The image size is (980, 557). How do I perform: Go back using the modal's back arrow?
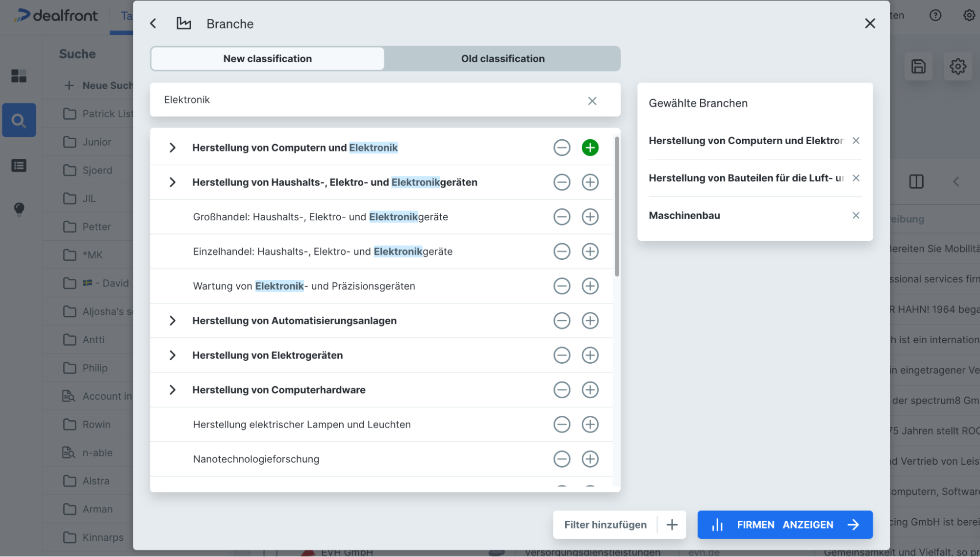pos(152,23)
